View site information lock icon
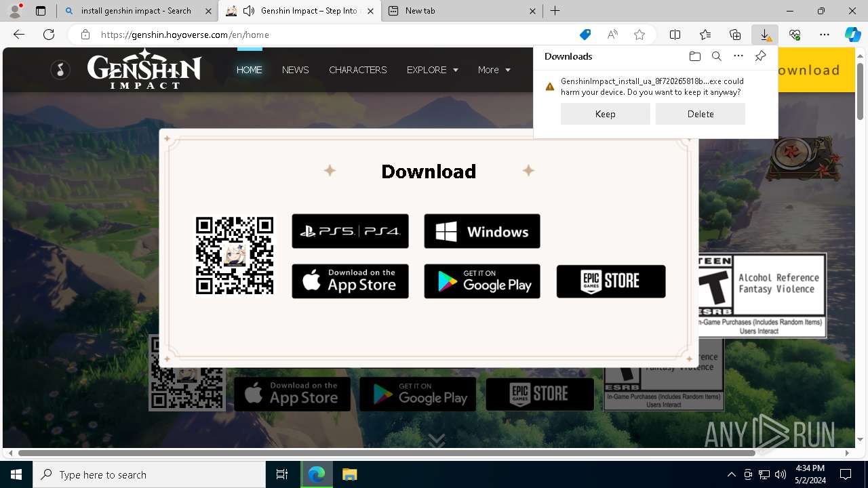868x488 pixels. [x=85, y=35]
